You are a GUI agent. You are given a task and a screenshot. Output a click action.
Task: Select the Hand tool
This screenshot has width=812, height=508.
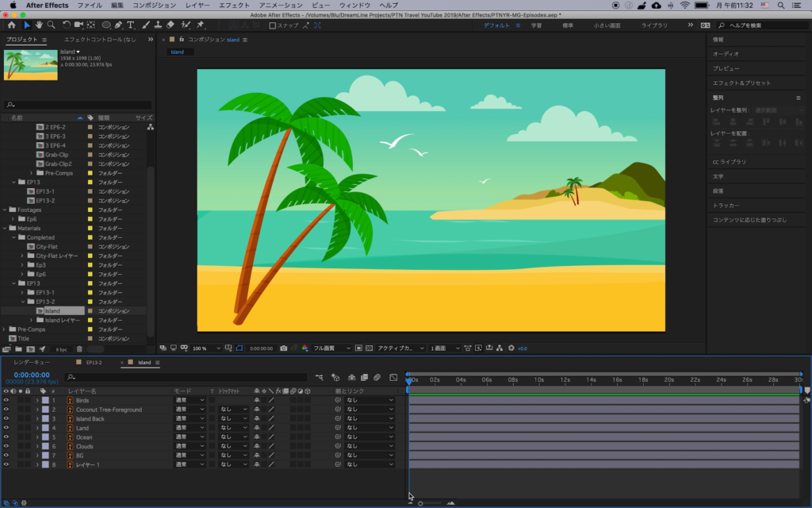(x=39, y=25)
